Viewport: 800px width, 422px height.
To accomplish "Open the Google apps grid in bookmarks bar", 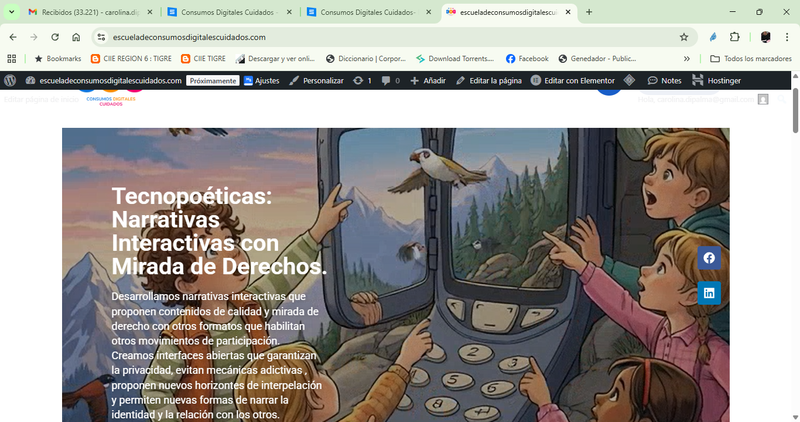I will pyautogui.click(x=12, y=59).
